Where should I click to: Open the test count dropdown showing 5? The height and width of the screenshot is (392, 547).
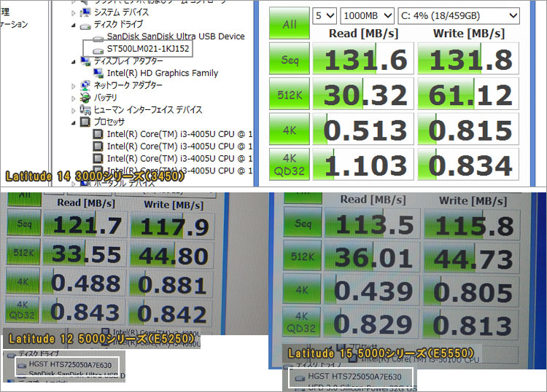point(324,15)
